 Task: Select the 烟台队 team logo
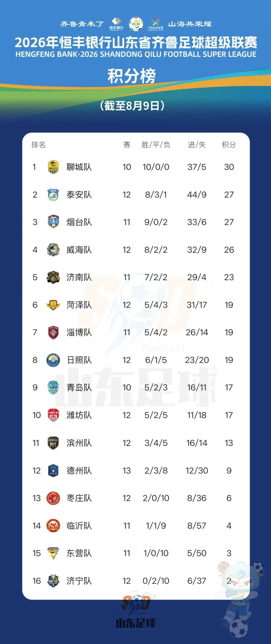coord(53,222)
